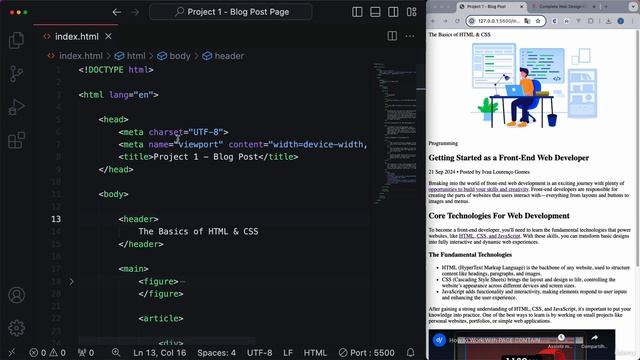The width and height of the screenshot is (640, 360).
Task: Go back in the browser
Action: click(433, 21)
